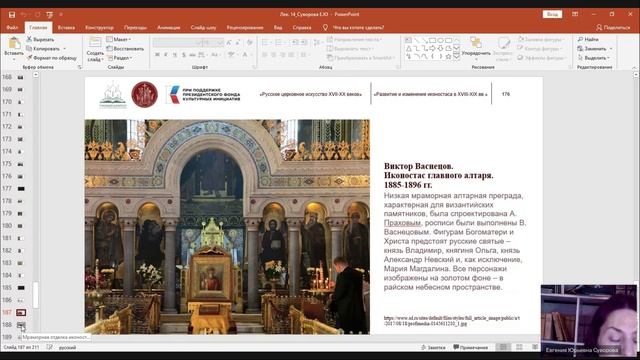The image size is (640, 360).
Task: Open the Файл menu
Action: tap(12, 27)
